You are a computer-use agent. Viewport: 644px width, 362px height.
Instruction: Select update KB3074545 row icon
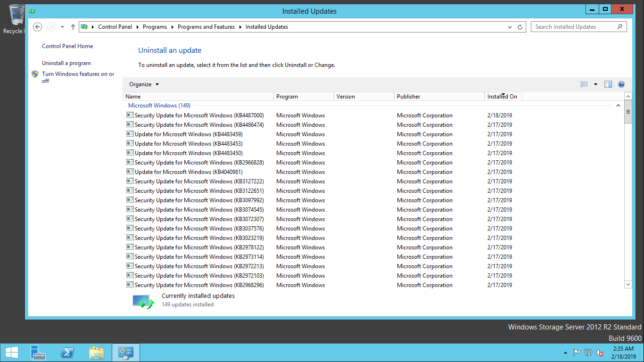(x=130, y=209)
